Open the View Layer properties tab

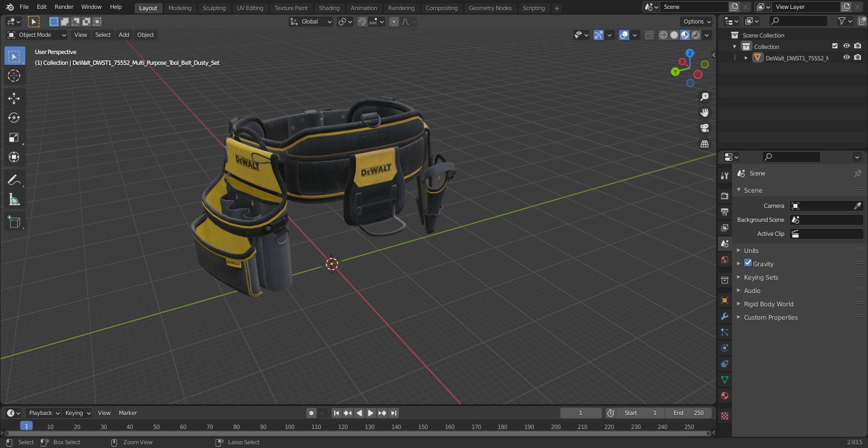point(724,227)
